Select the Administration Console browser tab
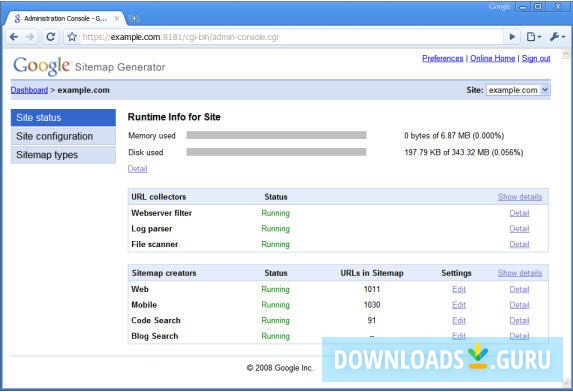 point(65,18)
